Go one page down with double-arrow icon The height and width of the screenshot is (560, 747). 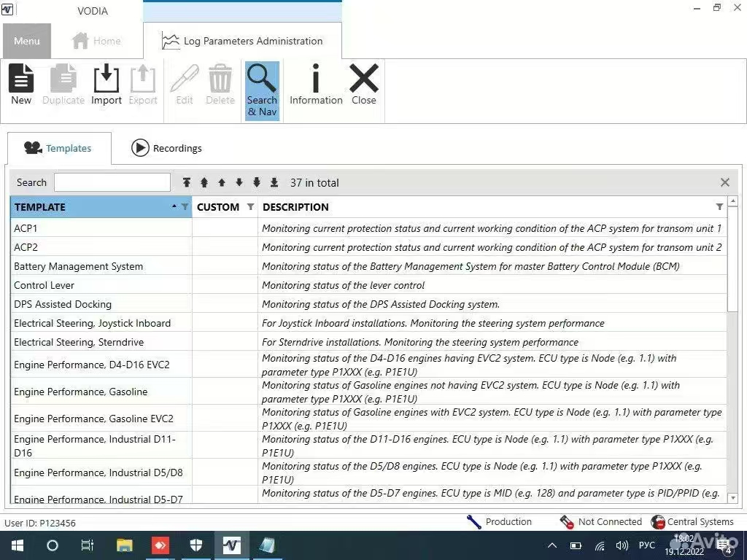point(257,182)
